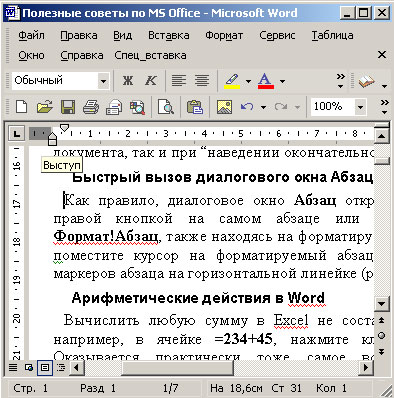Image resolution: width=394 pixels, height=398 pixels.
Task: Open the Вставка menu
Action: coord(169,35)
